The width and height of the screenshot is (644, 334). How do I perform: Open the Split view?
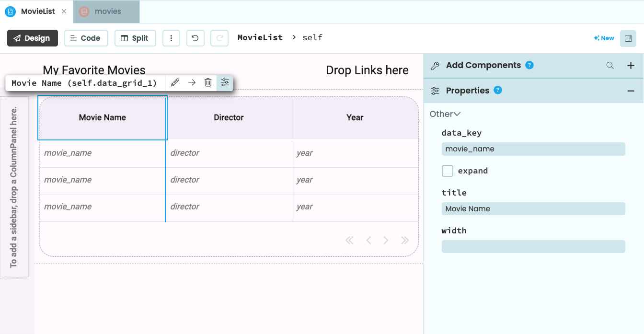coord(135,38)
